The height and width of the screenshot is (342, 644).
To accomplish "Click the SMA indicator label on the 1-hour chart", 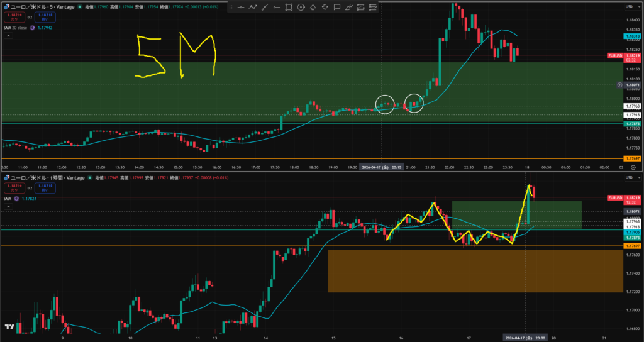I will pyautogui.click(x=8, y=198).
